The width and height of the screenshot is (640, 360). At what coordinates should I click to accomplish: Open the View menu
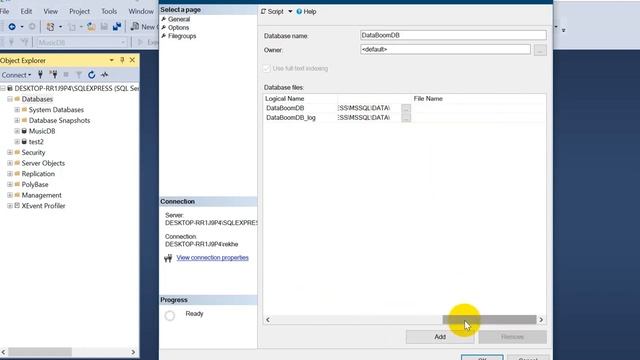(51, 11)
